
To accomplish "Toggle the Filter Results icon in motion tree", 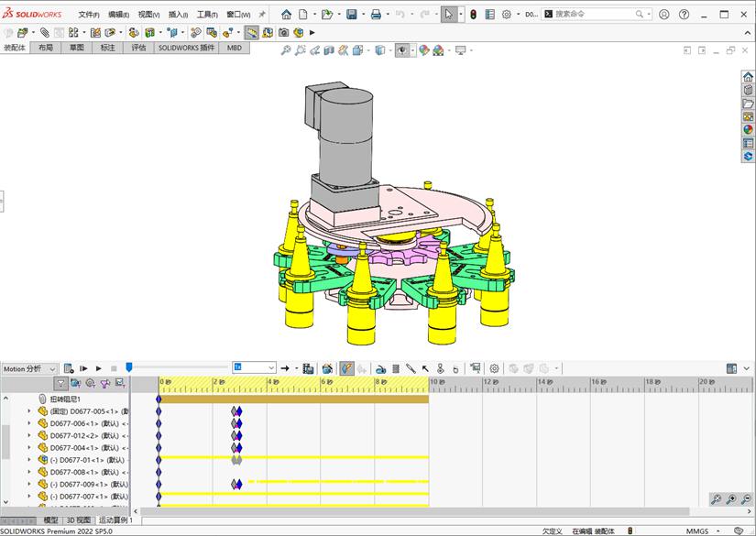I will tap(120, 384).
